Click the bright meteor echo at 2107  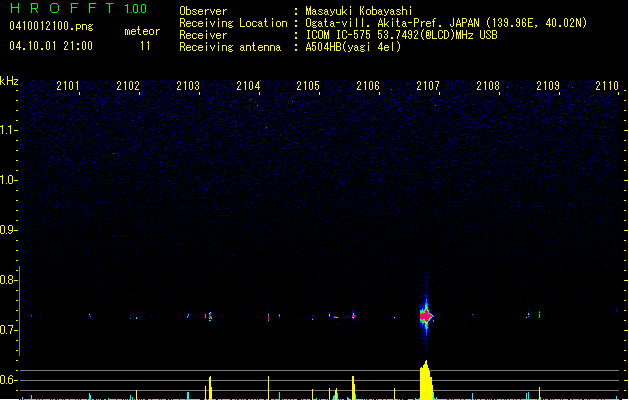tap(426, 316)
